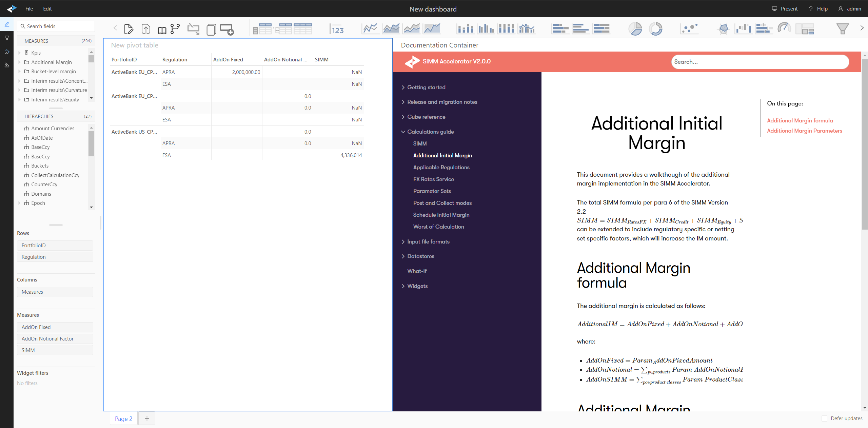The image size is (868, 428).
Task: Enable the What-If menu item
Action: point(417,271)
